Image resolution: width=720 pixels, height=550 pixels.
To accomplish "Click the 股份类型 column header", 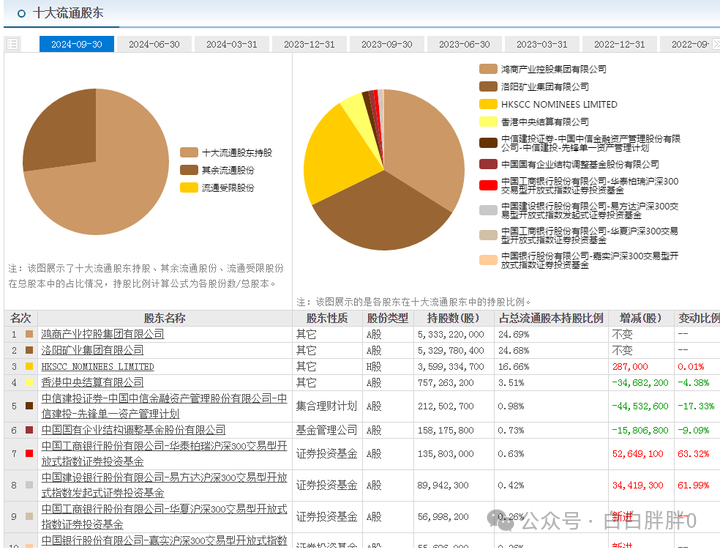I will pyautogui.click(x=388, y=318).
